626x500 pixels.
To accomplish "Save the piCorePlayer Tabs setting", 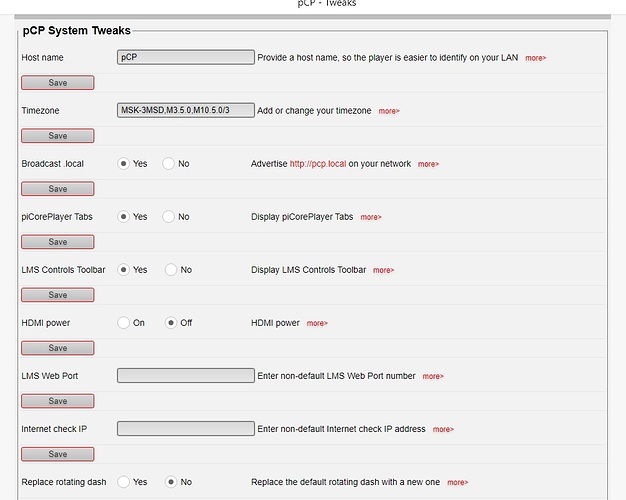I will point(58,242).
